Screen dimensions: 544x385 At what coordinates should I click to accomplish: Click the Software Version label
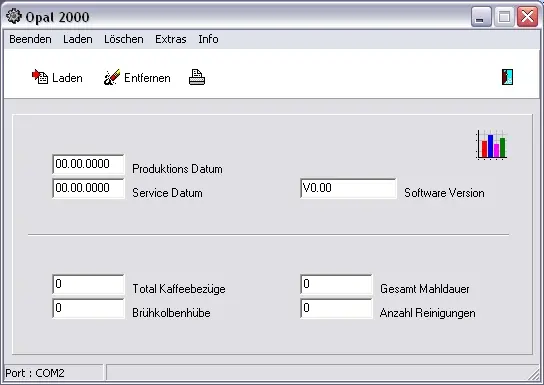(444, 193)
